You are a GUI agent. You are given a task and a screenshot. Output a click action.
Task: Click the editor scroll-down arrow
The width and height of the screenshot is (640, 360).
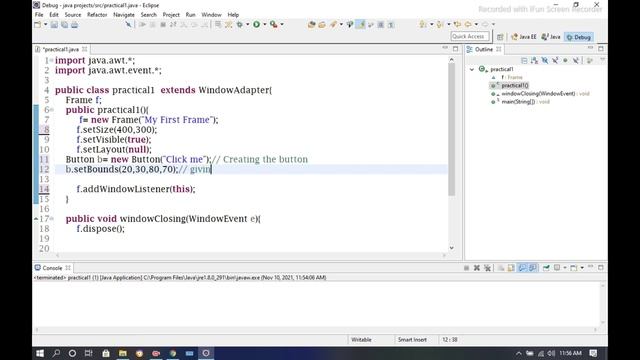pyautogui.click(x=451, y=248)
